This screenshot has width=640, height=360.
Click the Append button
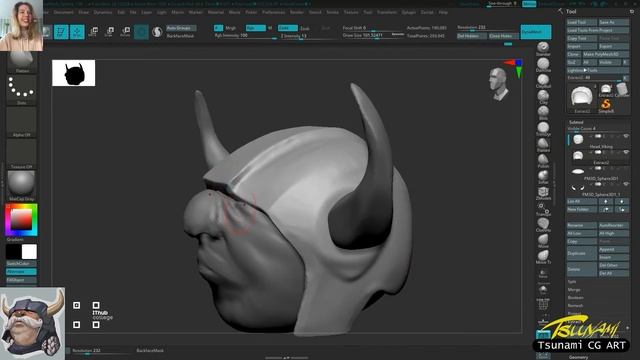point(614,249)
